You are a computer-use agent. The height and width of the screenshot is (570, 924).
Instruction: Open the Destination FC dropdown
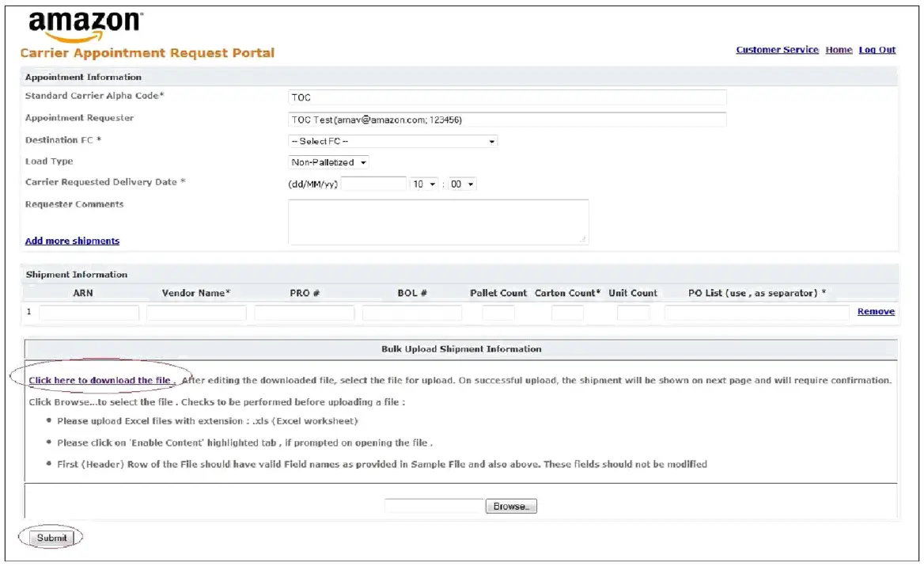(x=393, y=141)
